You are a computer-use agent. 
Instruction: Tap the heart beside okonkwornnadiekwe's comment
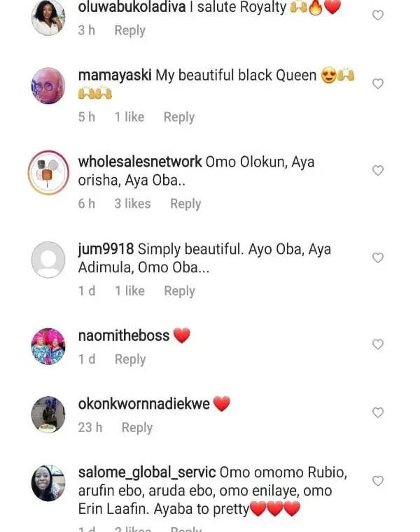coord(377,412)
